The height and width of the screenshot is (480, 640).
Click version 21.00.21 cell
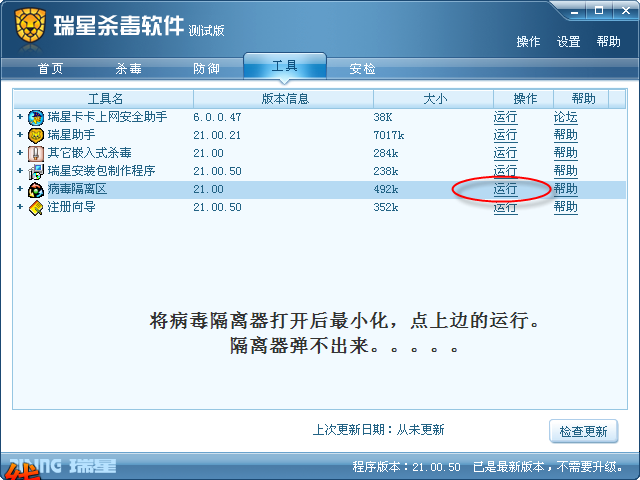pos(217,135)
